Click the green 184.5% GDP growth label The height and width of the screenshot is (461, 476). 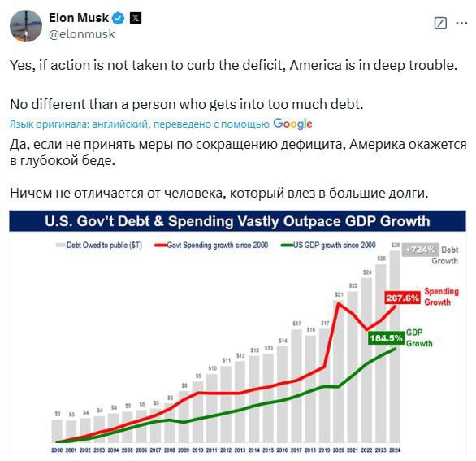[x=386, y=338]
